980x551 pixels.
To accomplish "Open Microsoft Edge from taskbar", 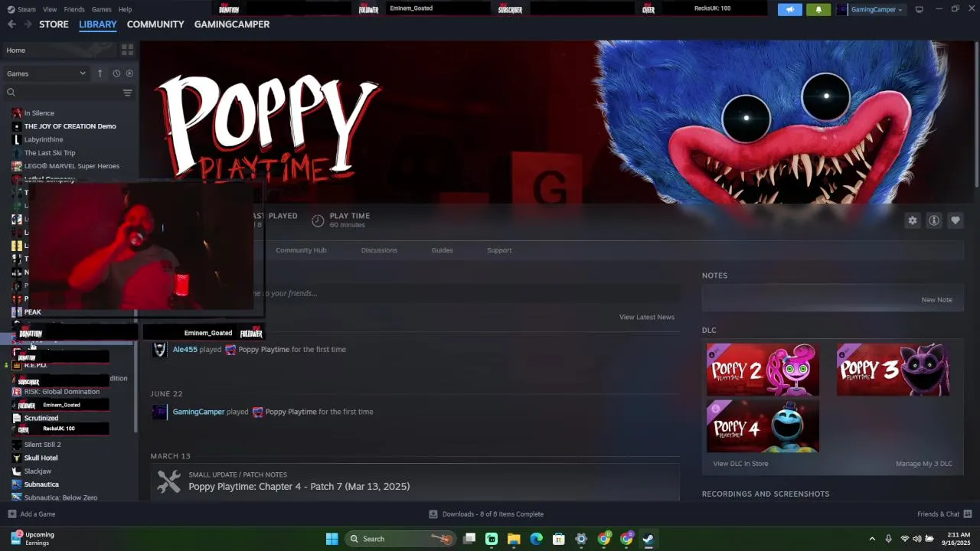I will [536, 539].
